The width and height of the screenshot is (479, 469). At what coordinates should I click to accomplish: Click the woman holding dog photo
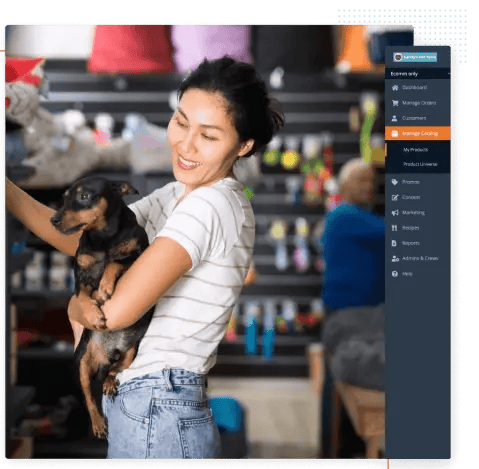195,242
